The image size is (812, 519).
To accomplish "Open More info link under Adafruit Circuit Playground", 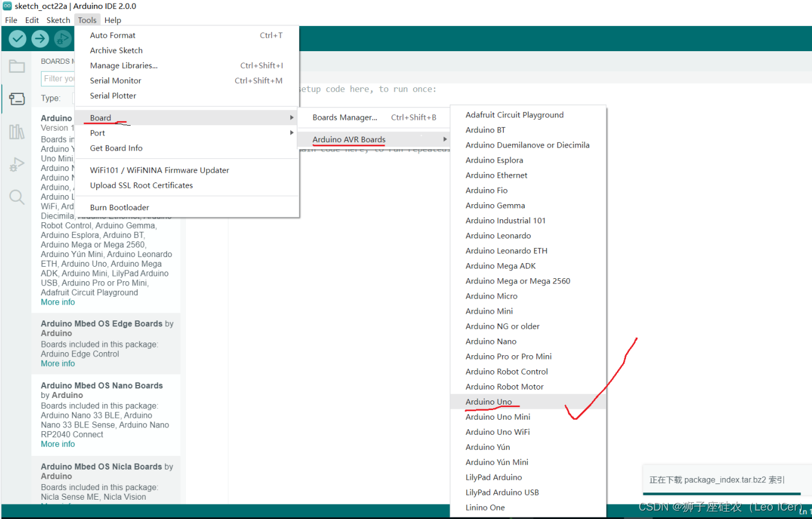I will tap(58, 302).
